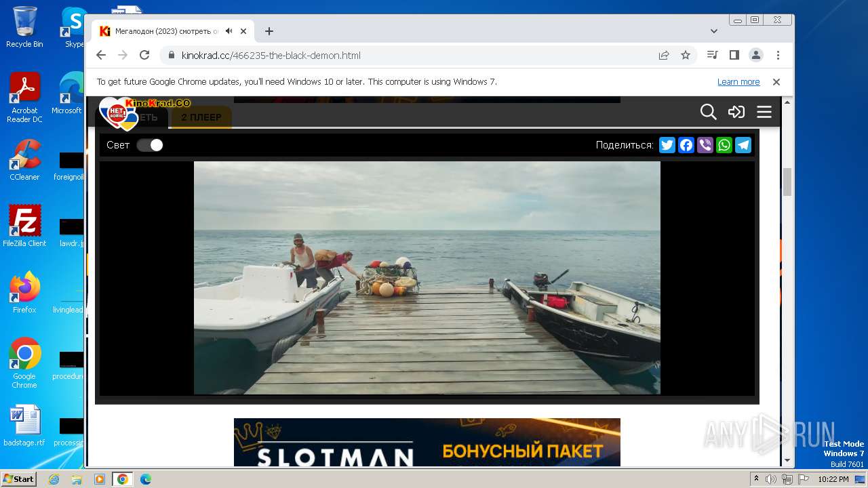Open the taskbar clock showing 10:22 PM
Viewport: 868px width, 488px height.
pos(833,479)
